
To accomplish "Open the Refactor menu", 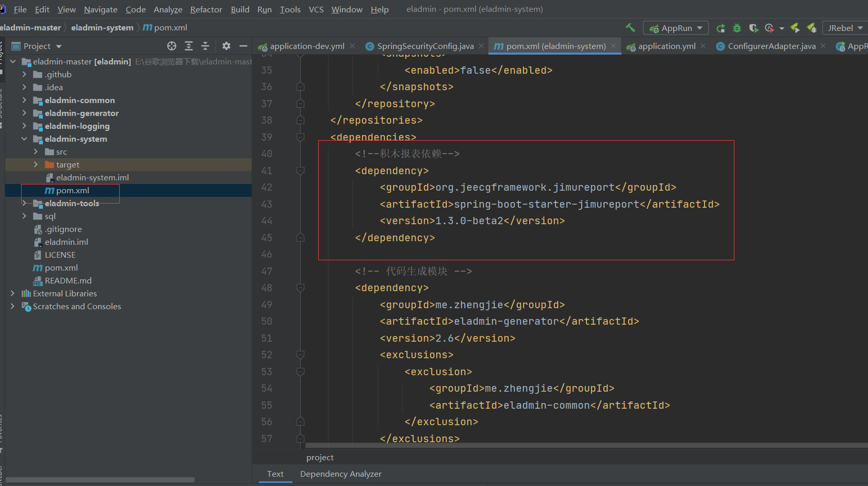I will pos(206,9).
